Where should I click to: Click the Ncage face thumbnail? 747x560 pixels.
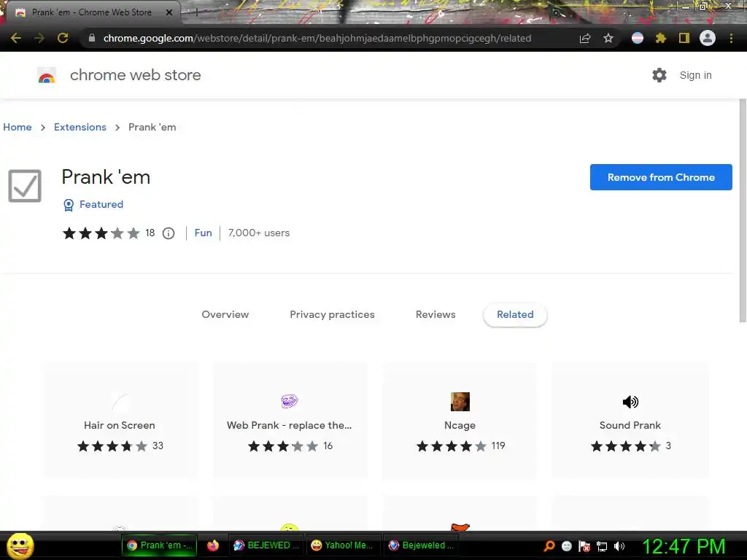pyautogui.click(x=460, y=402)
